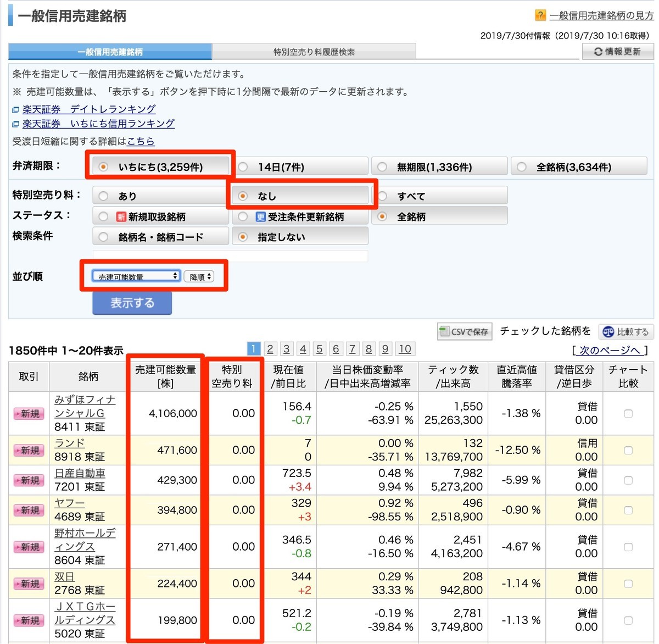Click the 新規 trade button for 野村ホールディングス

[29, 547]
